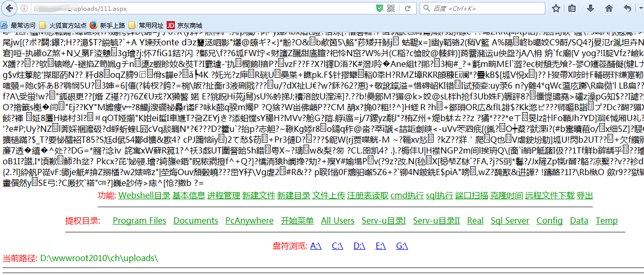Show the bookmarks list icon
The width and height of the screenshot is (644, 275).
tap(572, 8)
